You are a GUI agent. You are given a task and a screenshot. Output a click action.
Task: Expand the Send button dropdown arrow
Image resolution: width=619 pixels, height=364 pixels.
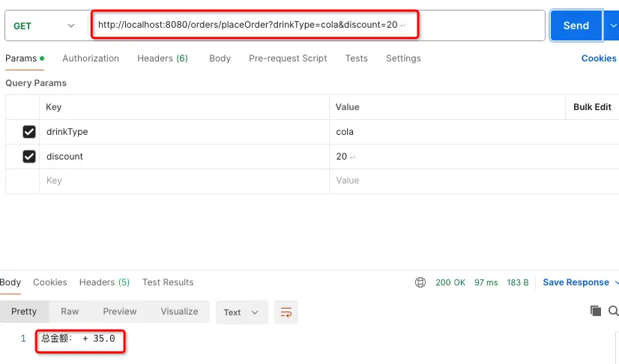[610, 25]
